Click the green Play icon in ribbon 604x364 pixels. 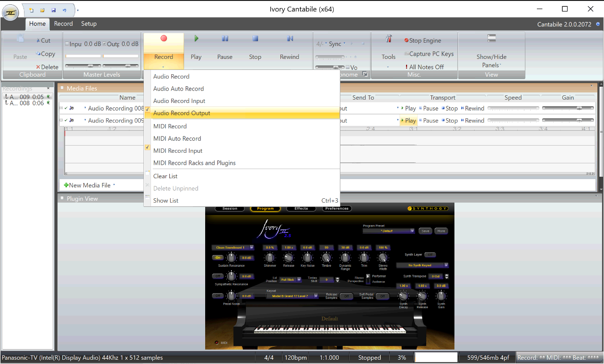196,38
